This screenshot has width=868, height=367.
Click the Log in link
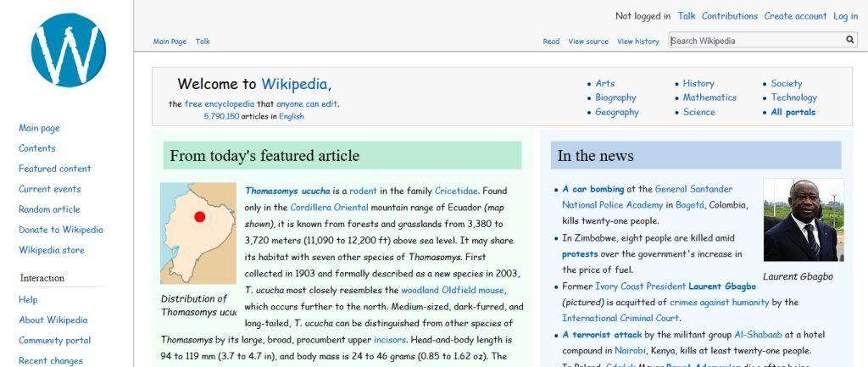[846, 16]
